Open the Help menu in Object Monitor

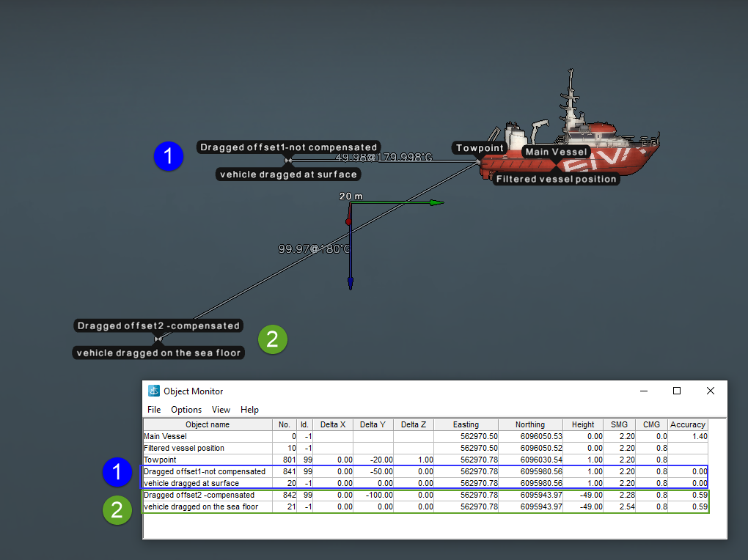249,410
